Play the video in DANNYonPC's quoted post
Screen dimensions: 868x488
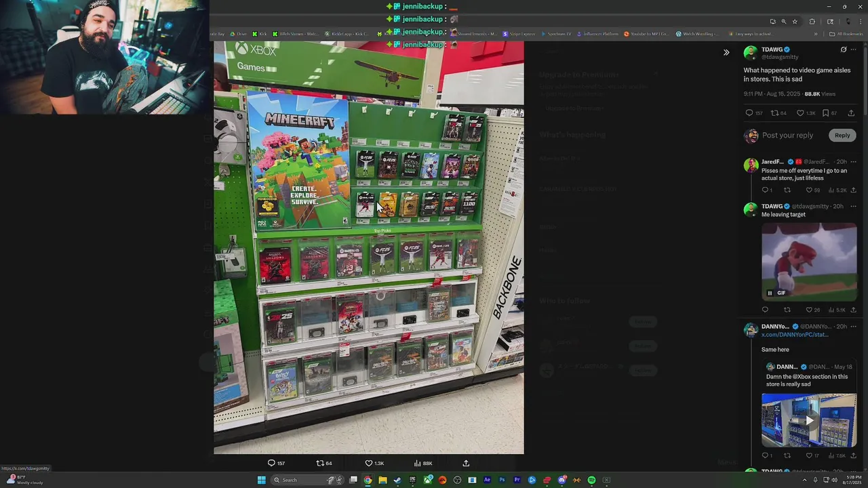[809, 420]
